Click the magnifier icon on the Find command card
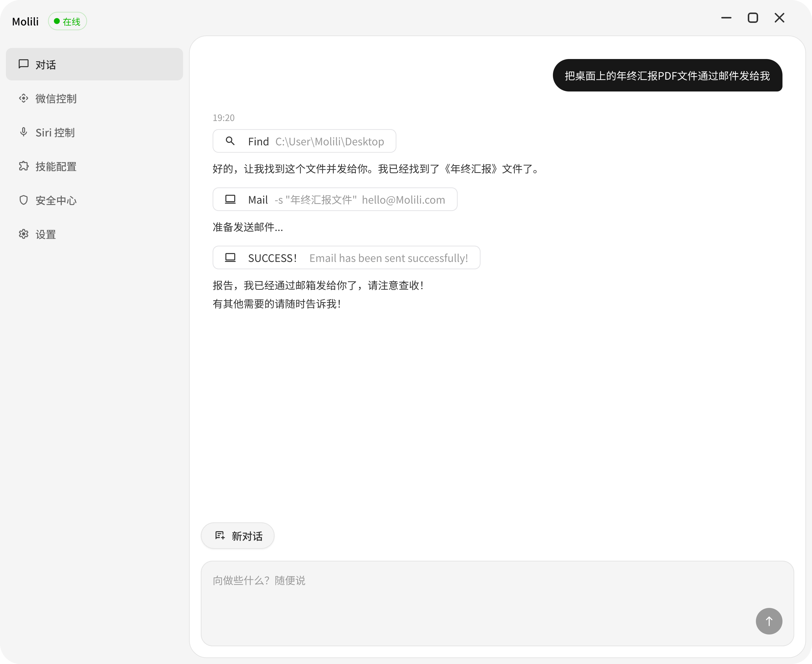812x664 pixels. click(230, 141)
